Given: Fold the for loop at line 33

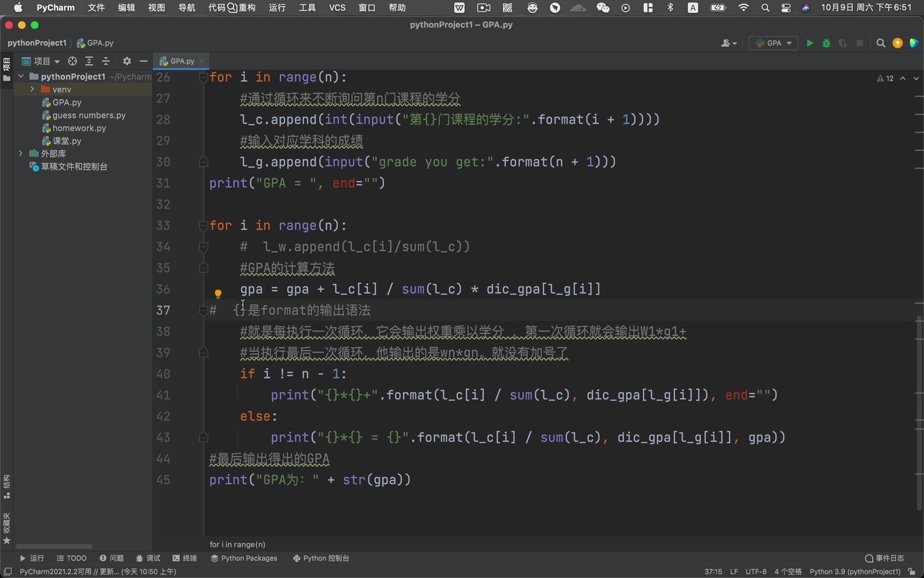Looking at the screenshot, I should pyautogui.click(x=203, y=226).
